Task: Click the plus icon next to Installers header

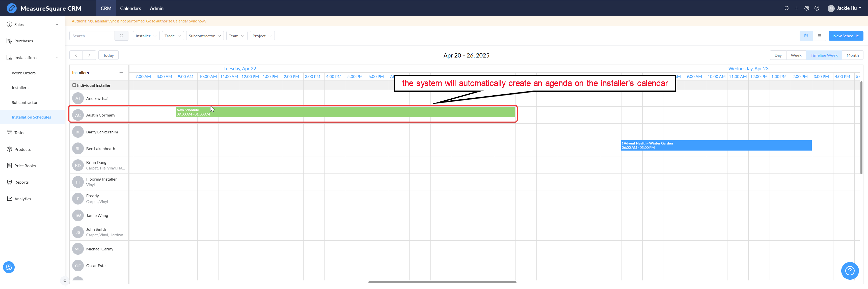Action: tap(121, 72)
